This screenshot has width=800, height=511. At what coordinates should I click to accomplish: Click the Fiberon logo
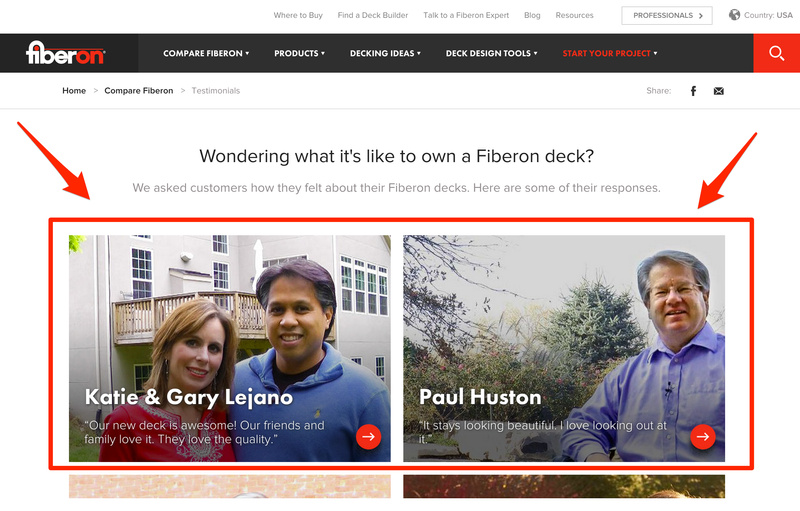coord(65,53)
